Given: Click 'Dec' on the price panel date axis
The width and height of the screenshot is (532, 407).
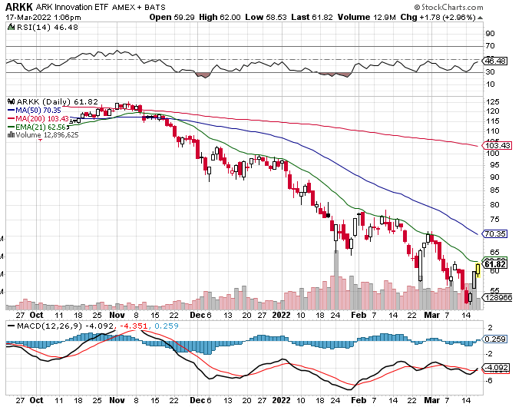Looking at the screenshot, I should [197, 315].
